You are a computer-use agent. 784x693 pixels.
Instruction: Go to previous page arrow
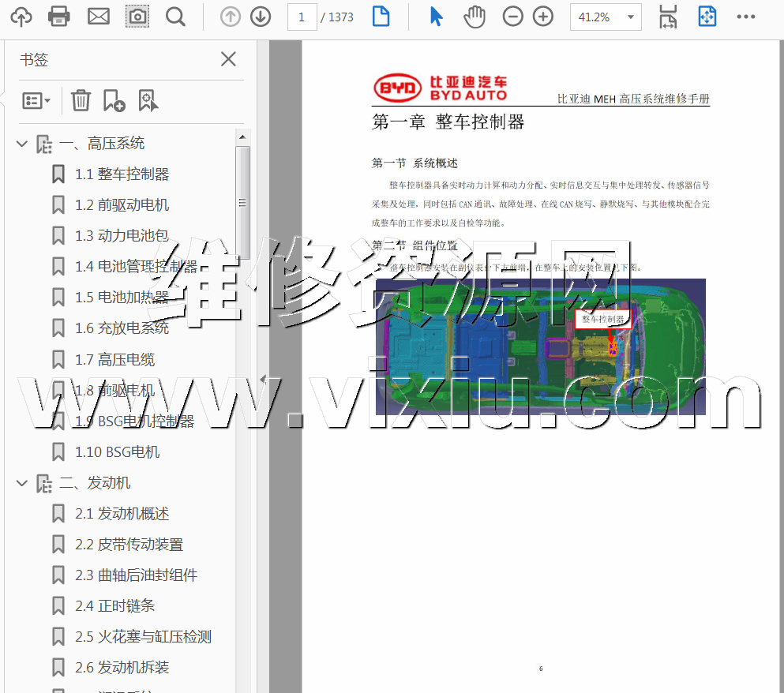click(x=231, y=17)
